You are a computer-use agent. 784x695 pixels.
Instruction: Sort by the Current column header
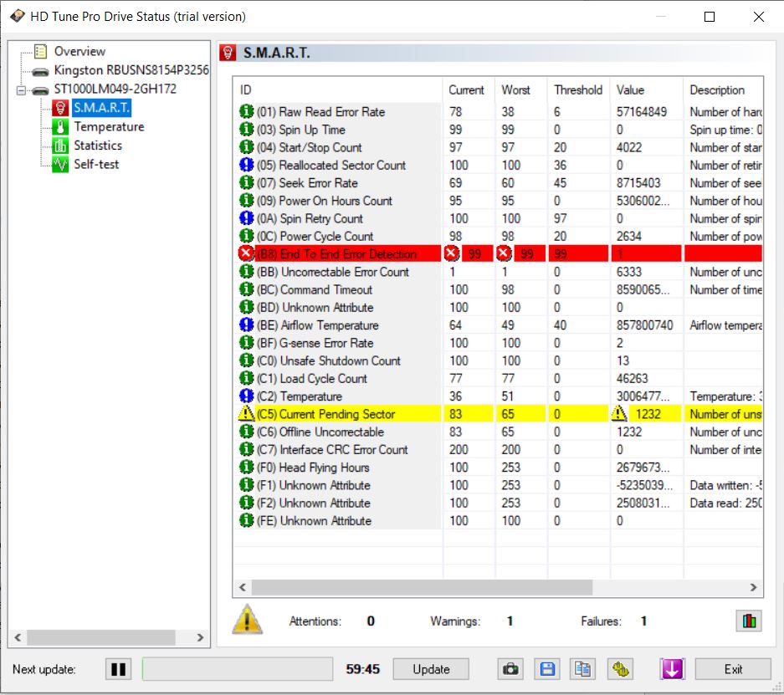(469, 90)
